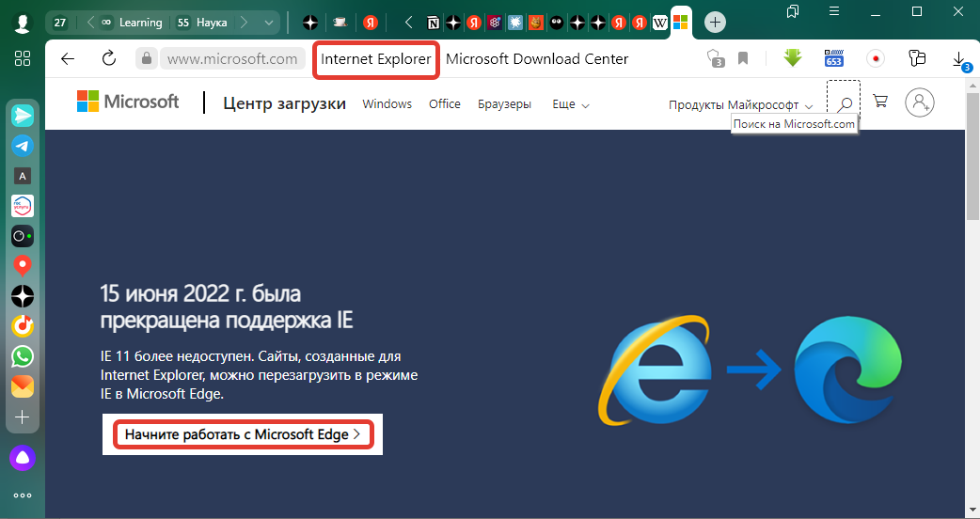Image resolution: width=980 pixels, height=519 pixels.
Task: Open the Protect shield with badge 3
Action: 715,58
